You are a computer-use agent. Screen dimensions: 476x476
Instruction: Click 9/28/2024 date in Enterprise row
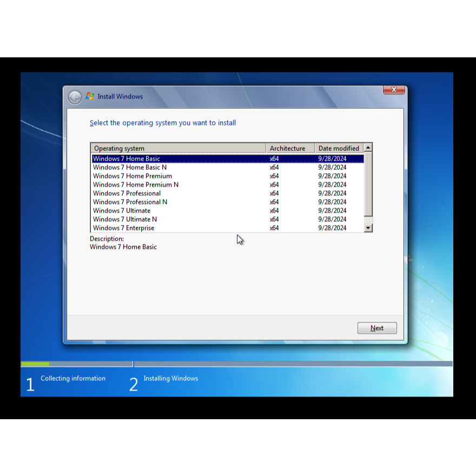coord(332,228)
